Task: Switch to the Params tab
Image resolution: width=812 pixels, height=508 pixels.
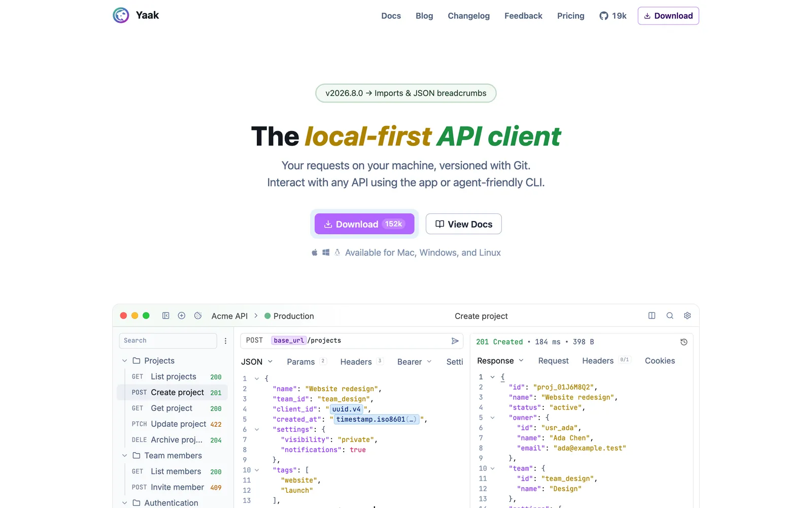Action: 306,362
